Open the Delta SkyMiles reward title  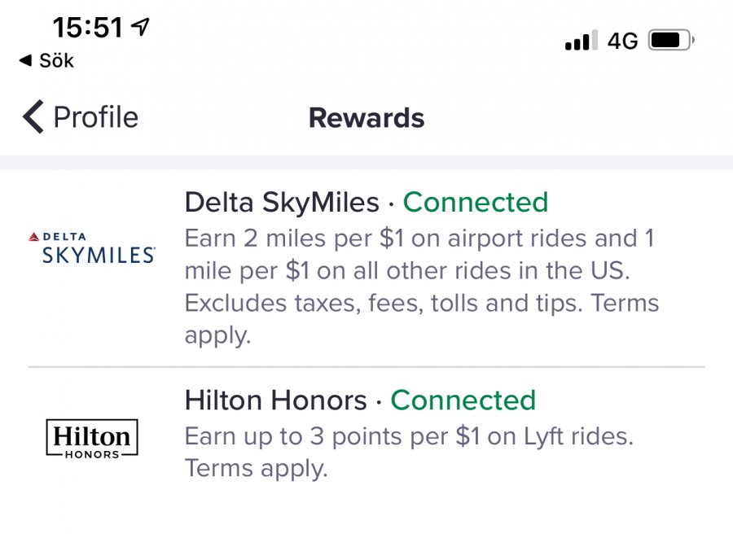click(x=282, y=202)
